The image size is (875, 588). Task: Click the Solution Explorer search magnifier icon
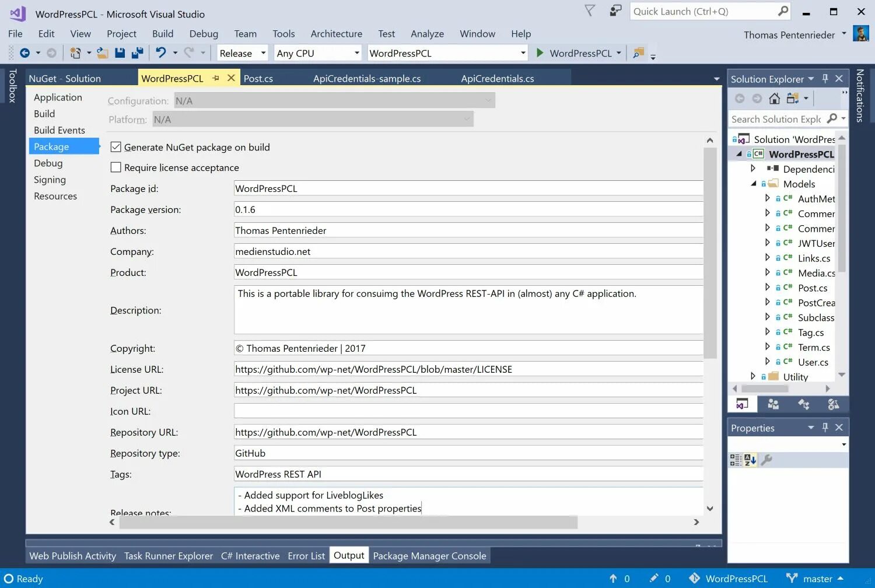coord(832,118)
